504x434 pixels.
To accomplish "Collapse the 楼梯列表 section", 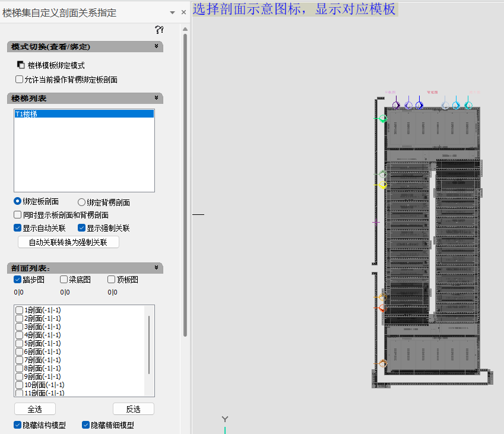I will [x=157, y=98].
